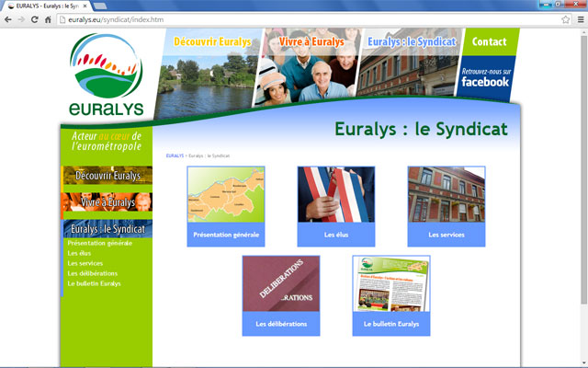
Task: Open the Chrome menu hamburger icon
Action: click(581, 19)
